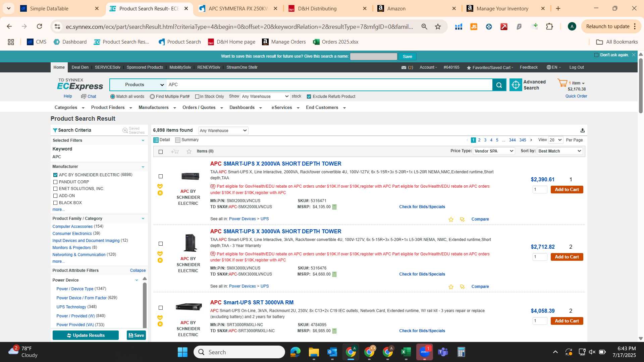Add SMART-UPS X 2000VA to cart

[x=567, y=190]
